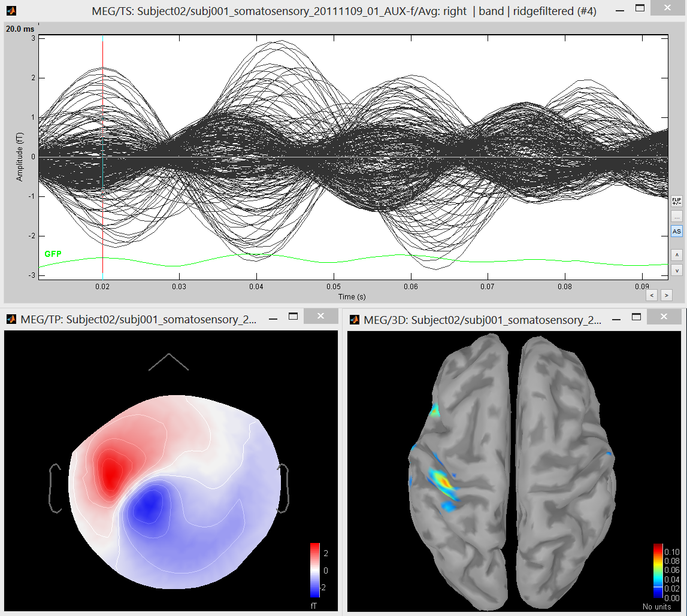Toggle the AS auto-scale button
The width and height of the screenshot is (687, 616).
pos(676,231)
